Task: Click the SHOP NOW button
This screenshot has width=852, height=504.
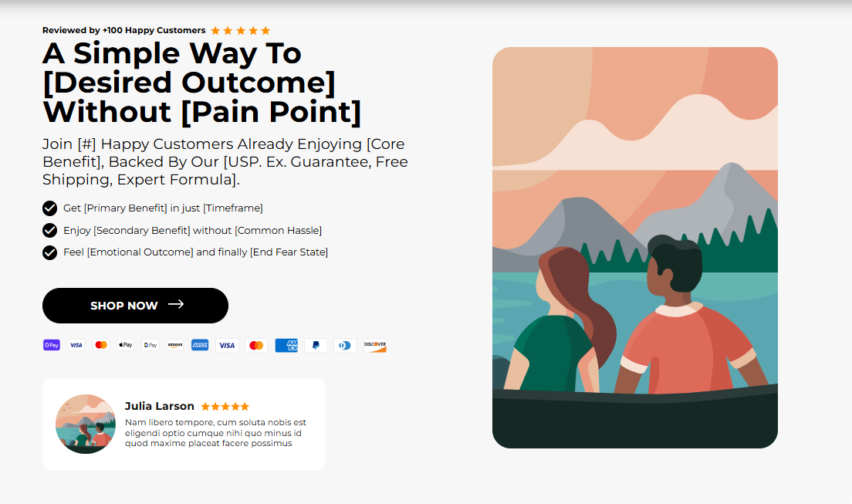Action: tap(135, 306)
